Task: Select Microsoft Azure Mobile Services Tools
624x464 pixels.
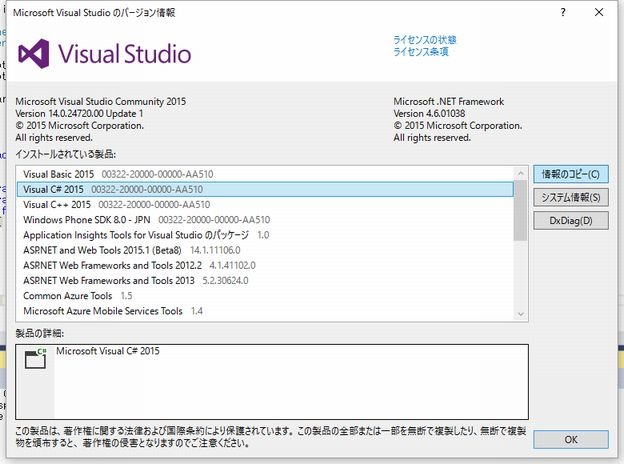Action: point(103,311)
